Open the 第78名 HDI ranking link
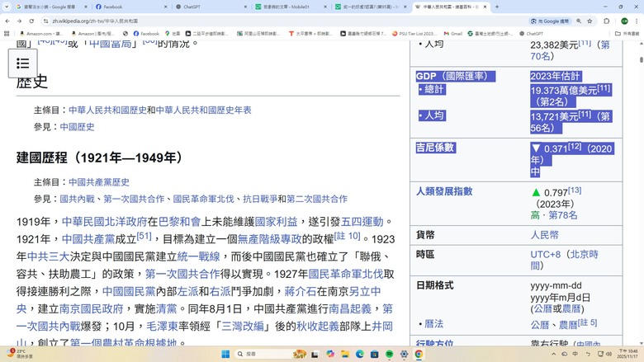The image size is (644, 362). [563, 215]
